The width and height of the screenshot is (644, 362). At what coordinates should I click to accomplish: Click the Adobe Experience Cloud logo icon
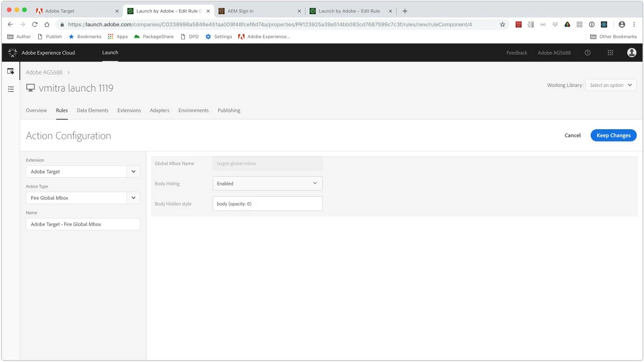coord(12,53)
